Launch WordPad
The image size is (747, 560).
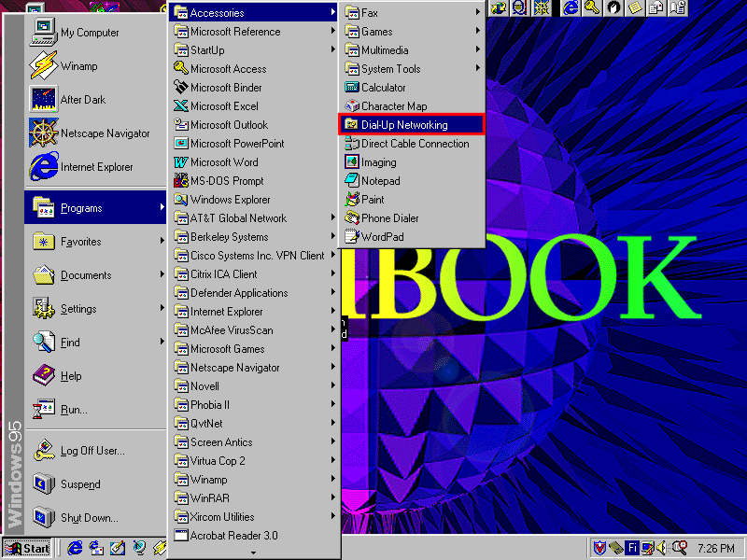(412, 237)
